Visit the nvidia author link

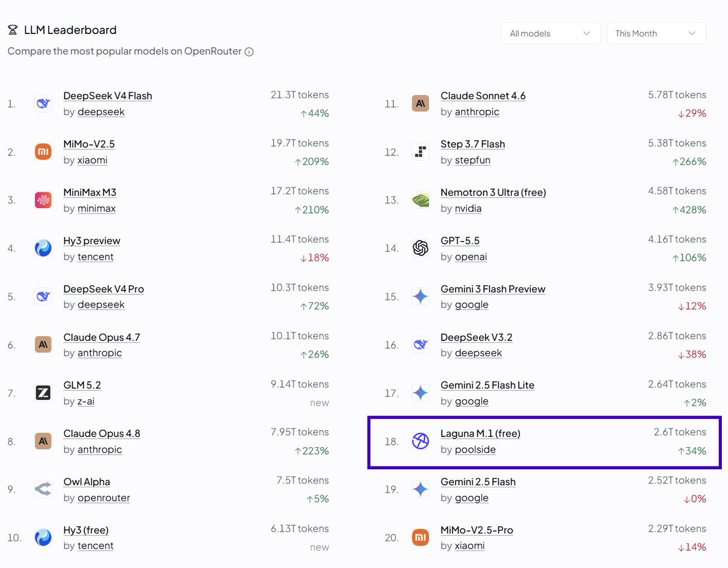pyautogui.click(x=468, y=208)
